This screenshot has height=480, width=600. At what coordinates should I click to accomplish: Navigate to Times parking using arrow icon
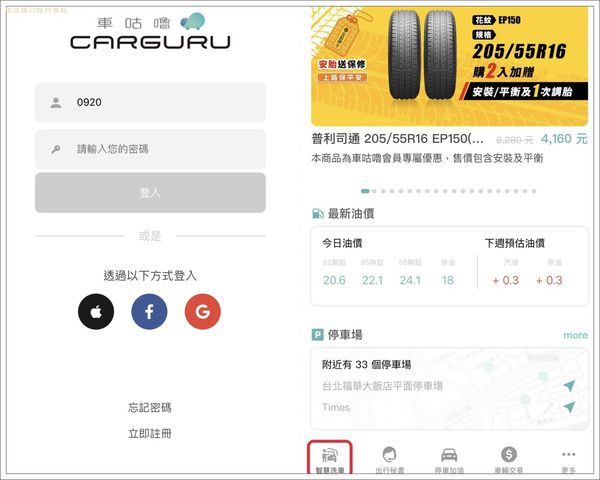coord(569,407)
